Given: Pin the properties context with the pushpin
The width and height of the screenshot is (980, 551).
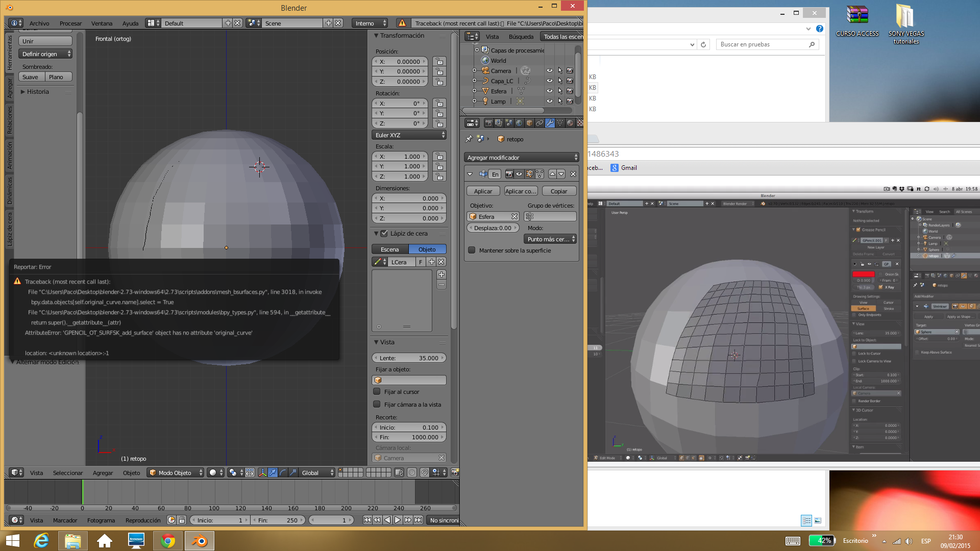Looking at the screenshot, I should pyautogui.click(x=469, y=139).
